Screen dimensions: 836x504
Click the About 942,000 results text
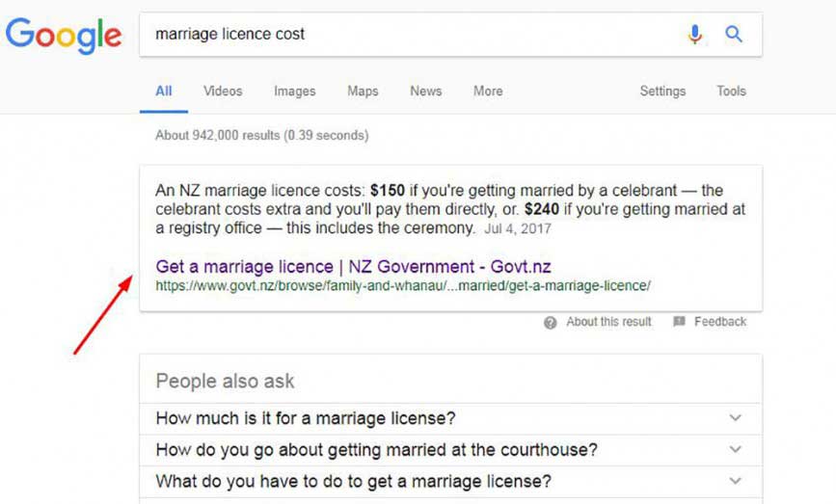(x=261, y=135)
